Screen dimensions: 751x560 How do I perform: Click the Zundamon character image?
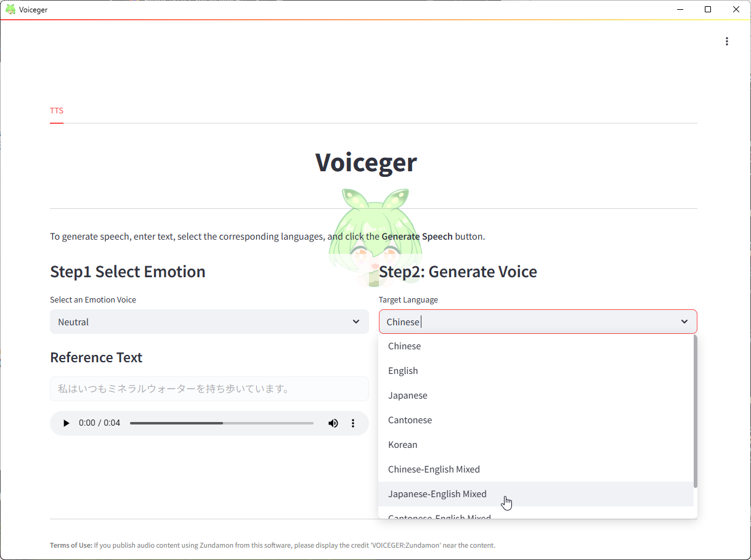click(375, 237)
